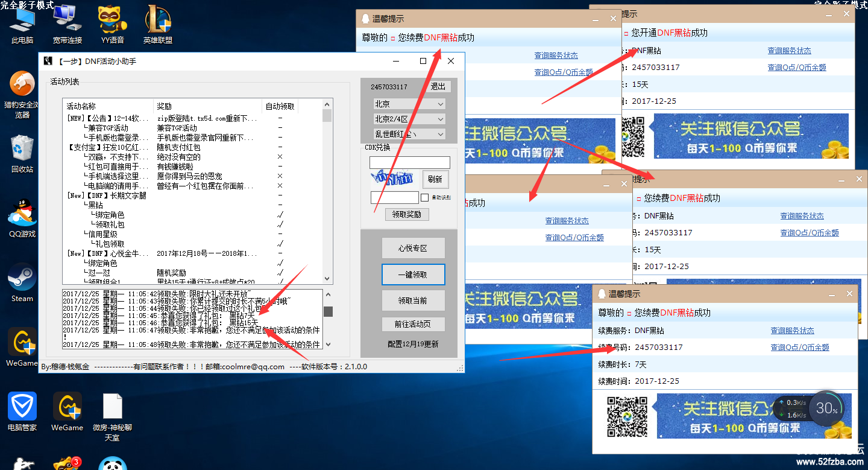The height and width of the screenshot is (470, 868).
Task: Click QR code in the 7天 renewal popup
Action: coord(627,416)
